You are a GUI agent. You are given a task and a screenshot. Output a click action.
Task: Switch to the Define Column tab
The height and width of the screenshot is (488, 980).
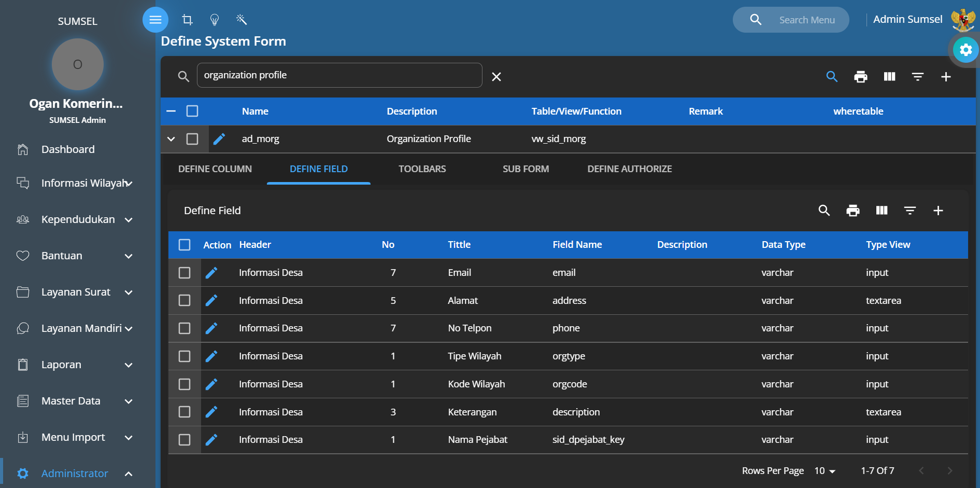pos(215,169)
